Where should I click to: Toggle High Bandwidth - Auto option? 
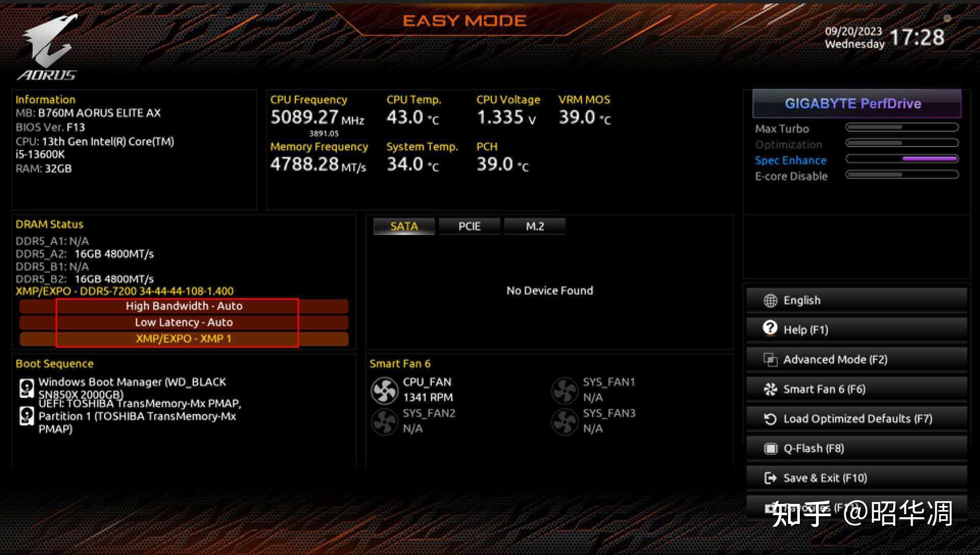point(184,305)
